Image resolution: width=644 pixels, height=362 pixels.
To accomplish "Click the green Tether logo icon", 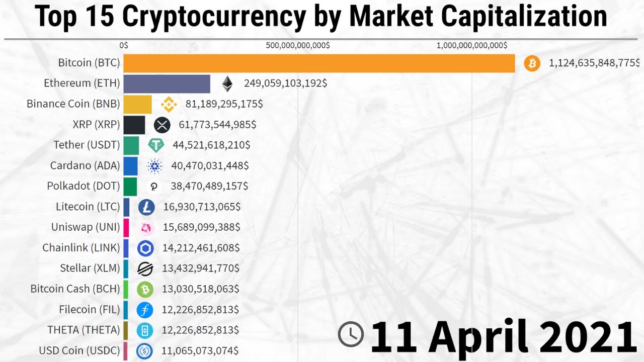I will pos(156,145).
